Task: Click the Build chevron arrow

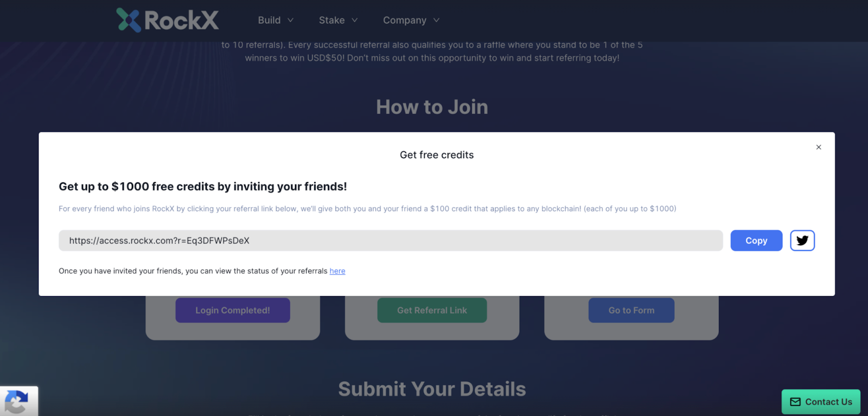Action: click(x=291, y=20)
